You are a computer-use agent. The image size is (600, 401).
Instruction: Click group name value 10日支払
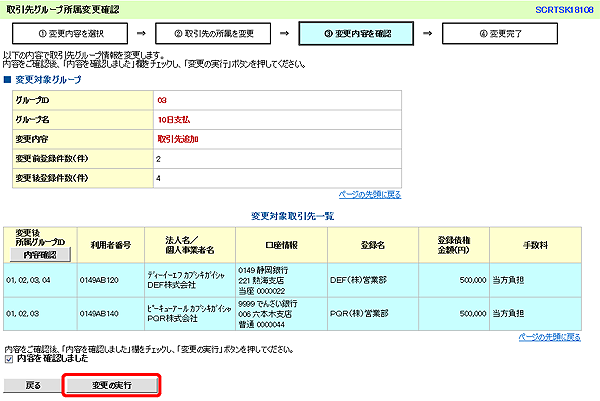coord(174,120)
